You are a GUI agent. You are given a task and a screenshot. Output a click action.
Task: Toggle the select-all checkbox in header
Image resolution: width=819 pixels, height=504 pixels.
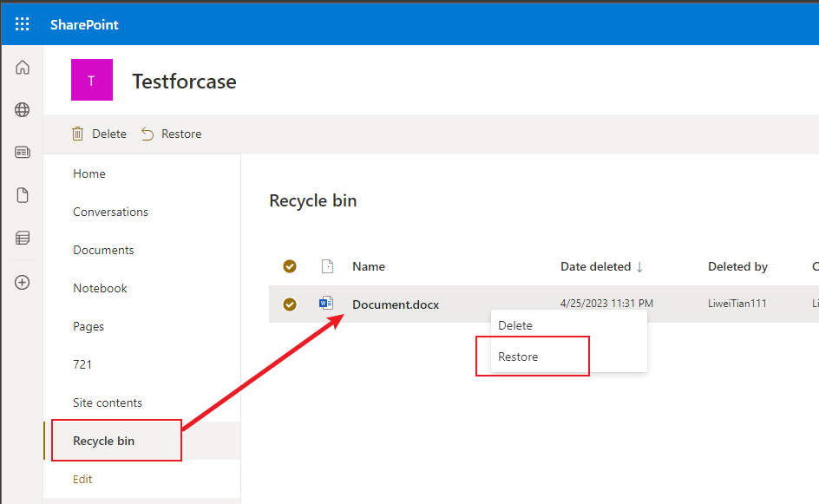[x=290, y=266]
